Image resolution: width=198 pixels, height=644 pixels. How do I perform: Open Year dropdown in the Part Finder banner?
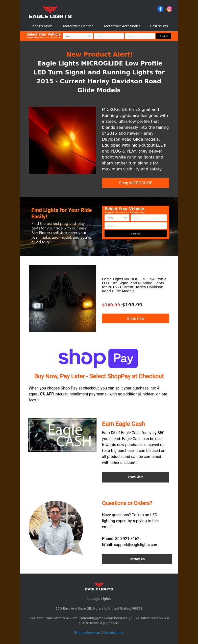117,218
